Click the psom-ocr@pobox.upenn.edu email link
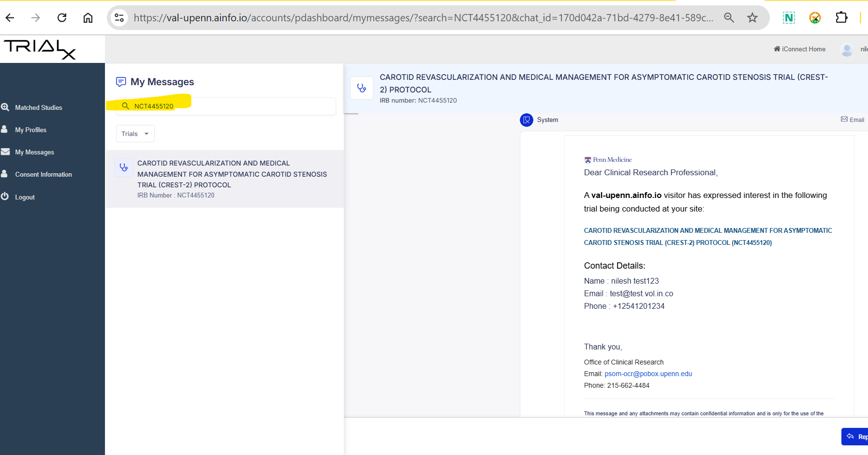 tap(648, 374)
